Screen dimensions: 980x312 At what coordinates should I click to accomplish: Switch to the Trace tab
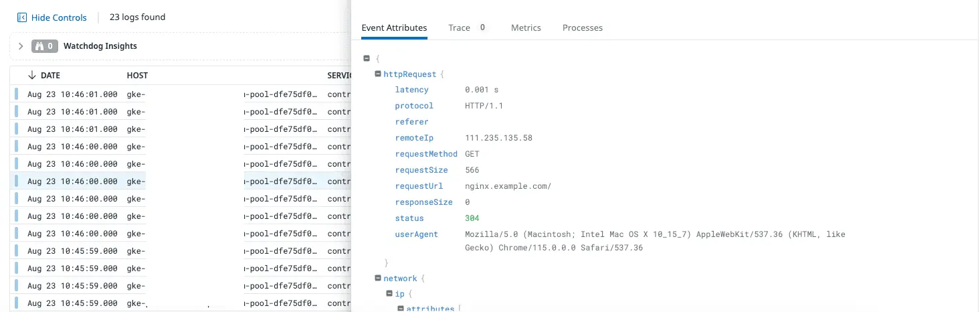pos(459,27)
